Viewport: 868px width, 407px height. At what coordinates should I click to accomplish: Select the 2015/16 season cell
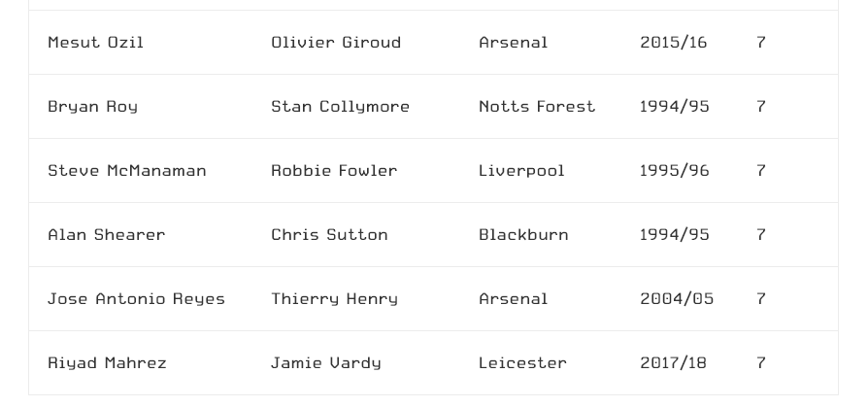click(x=673, y=43)
